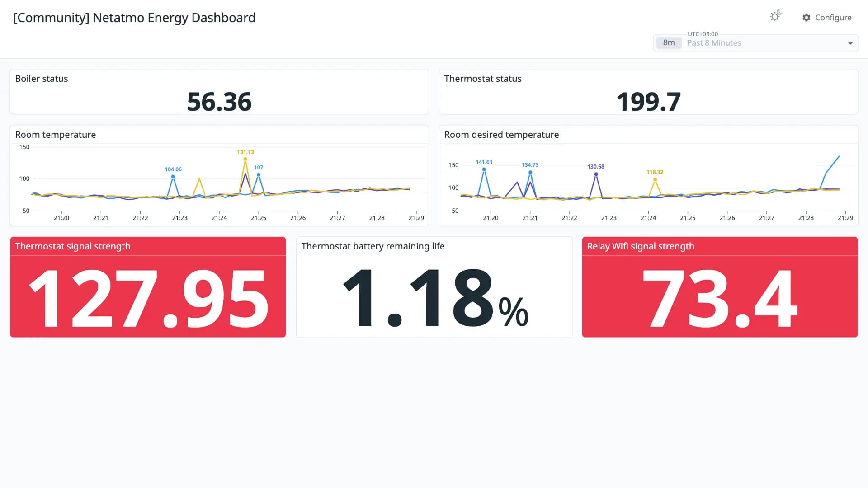The width and height of the screenshot is (868, 488).
Task: Click the 73.4 Wifi signal value
Action: [x=720, y=299]
